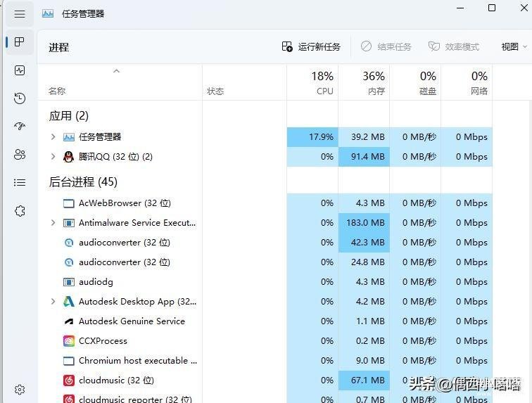Click the audiodg process icon

[x=69, y=282]
